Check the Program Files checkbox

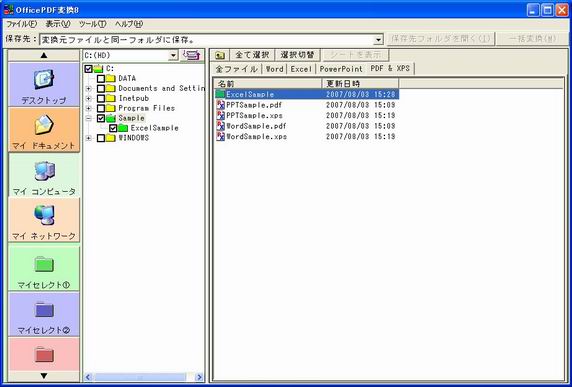click(x=101, y=108)
